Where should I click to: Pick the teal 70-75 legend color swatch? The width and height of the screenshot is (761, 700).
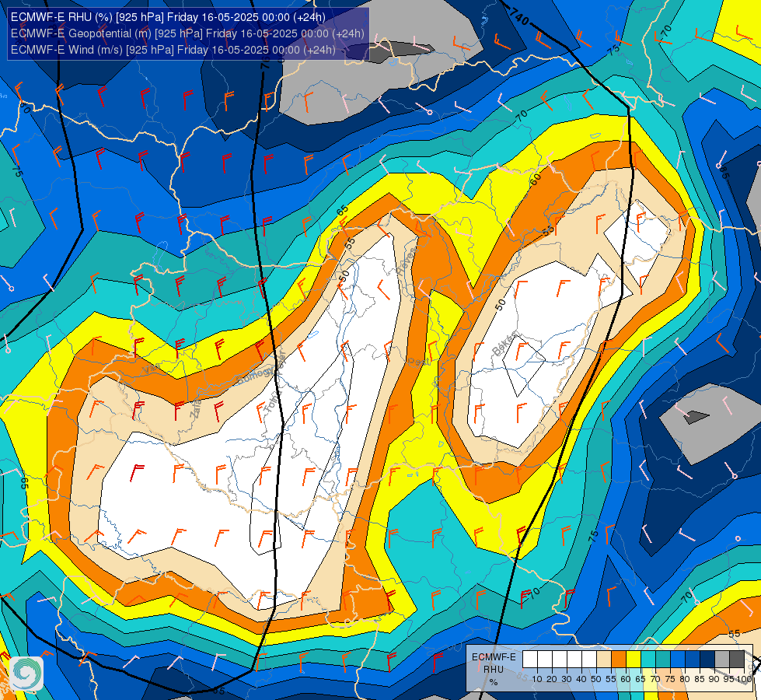tap(663, 659)
